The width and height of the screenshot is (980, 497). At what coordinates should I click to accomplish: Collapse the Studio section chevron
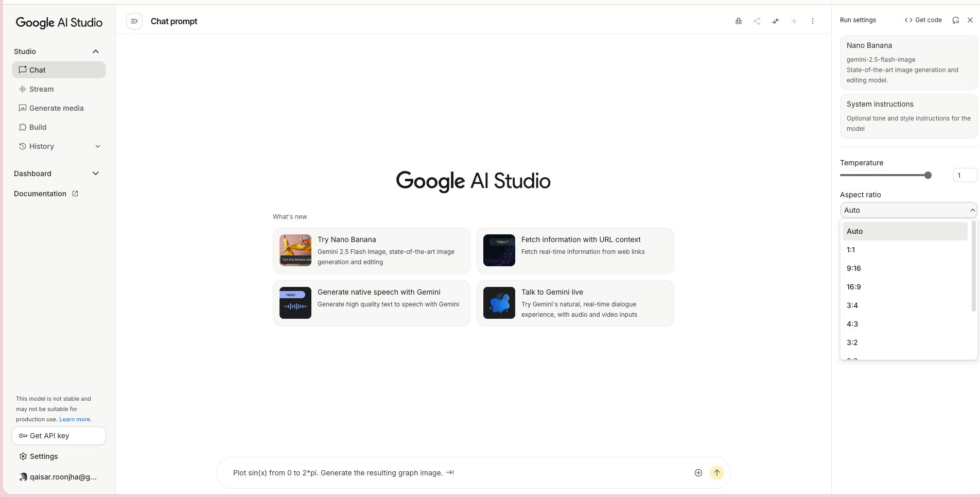[96, 52]
